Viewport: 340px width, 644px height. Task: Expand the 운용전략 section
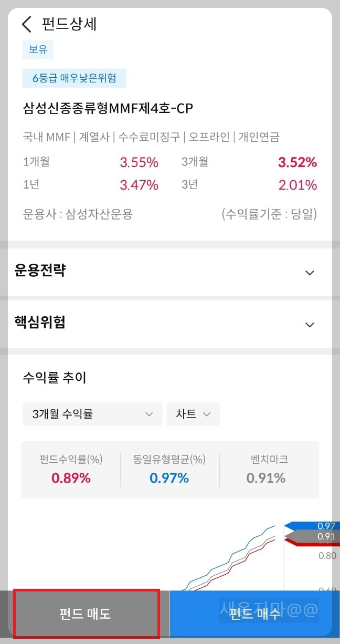[x=170, y=271]
